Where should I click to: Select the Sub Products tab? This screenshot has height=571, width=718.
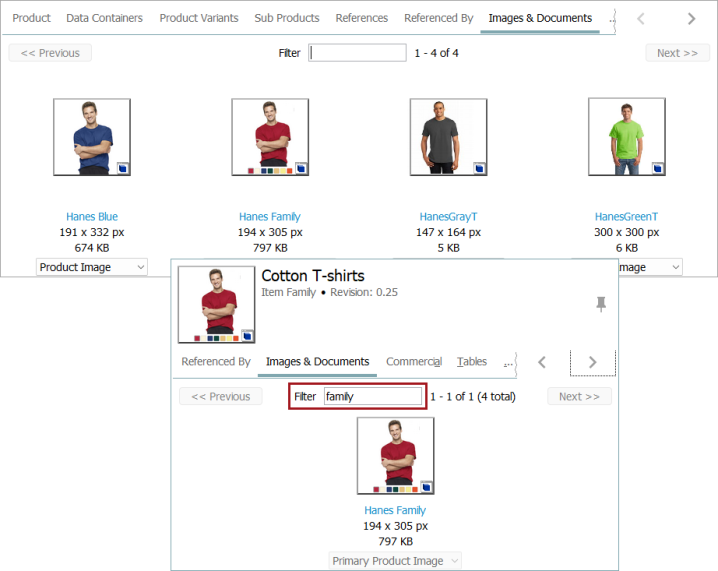click(x=287, y=18)
